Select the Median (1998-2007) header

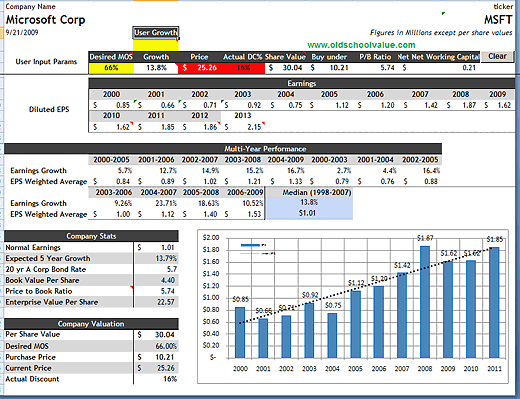tap(309, 192)
